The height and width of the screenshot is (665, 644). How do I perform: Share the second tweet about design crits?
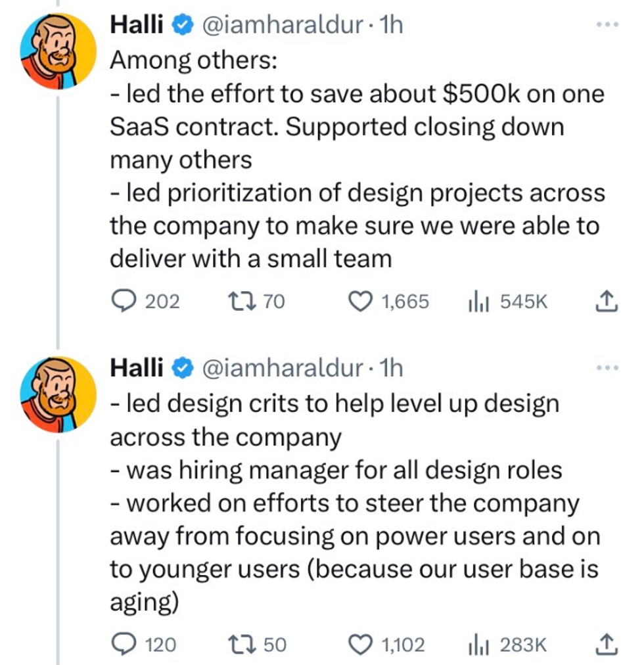click(x=607, y=645)
